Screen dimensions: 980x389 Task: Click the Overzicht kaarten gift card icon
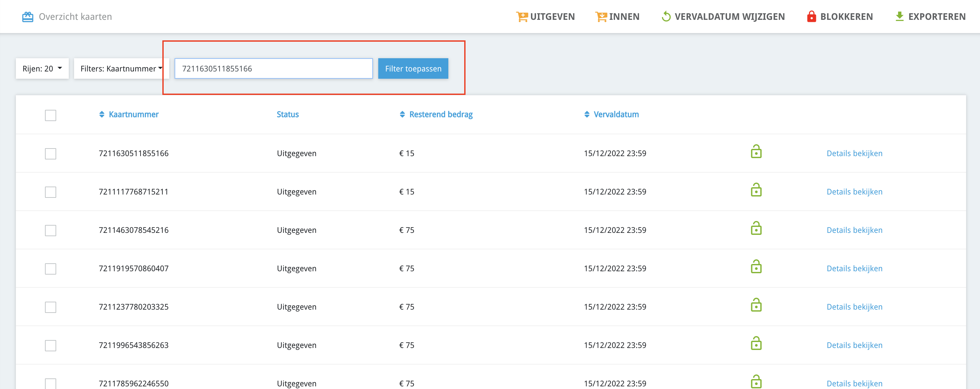pyautogui.click(x=28, y=17)
